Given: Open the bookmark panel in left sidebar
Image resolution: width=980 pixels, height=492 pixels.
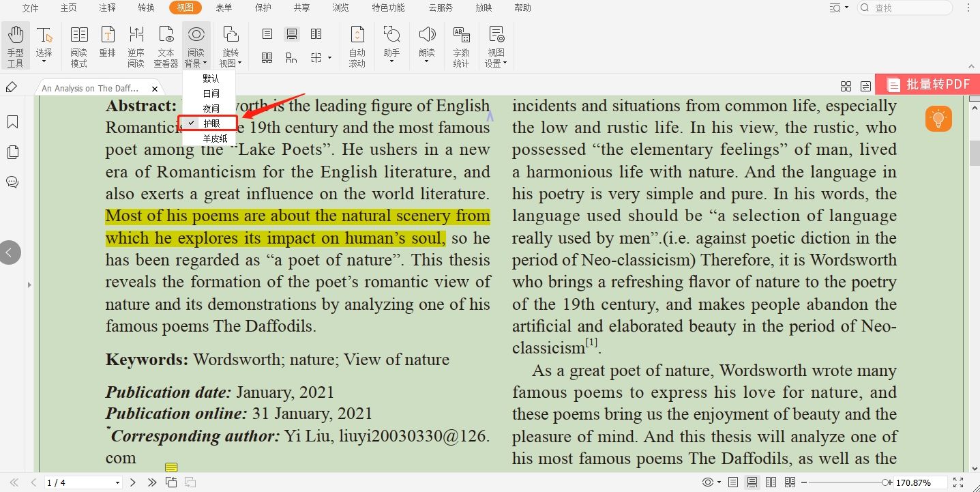Looking at the screenshot, I should pyautogui.click(x=12, y=122).
